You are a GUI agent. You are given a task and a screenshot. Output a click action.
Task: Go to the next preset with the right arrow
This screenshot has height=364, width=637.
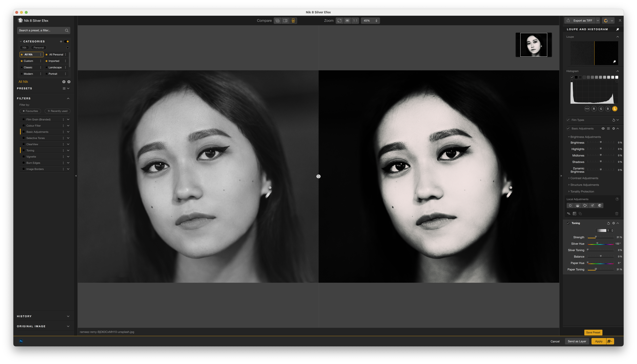point(69,82)
